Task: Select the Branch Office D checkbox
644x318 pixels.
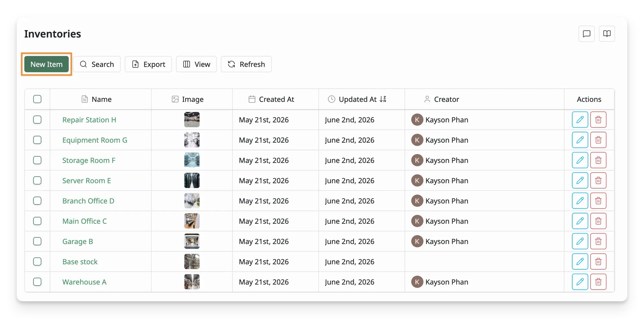Action: click(37, 201)
